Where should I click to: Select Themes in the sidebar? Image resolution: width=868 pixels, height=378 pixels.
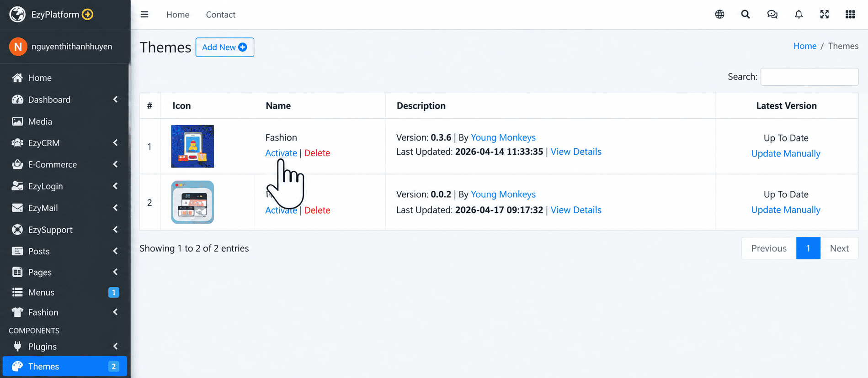65,366
